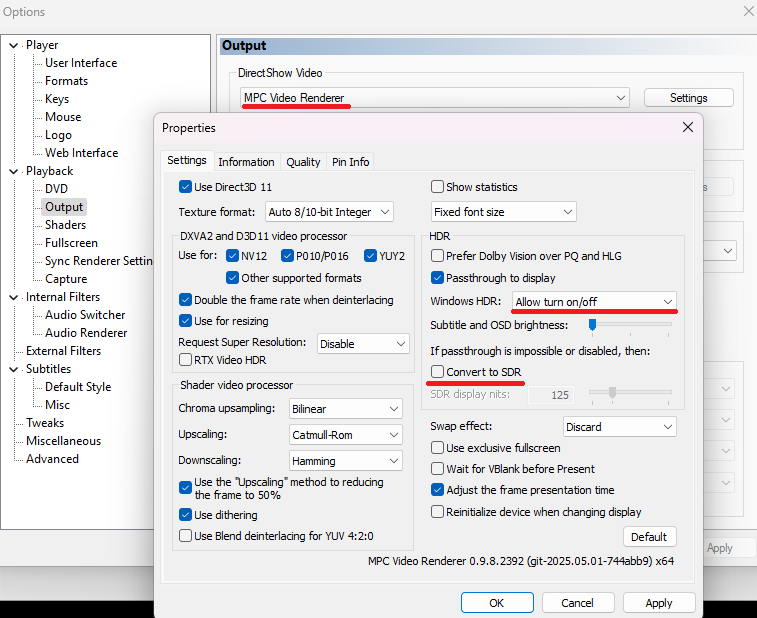The image size is (757, 618).
Task: Switch to the Quality tab
Action: [x=303, y=162]
